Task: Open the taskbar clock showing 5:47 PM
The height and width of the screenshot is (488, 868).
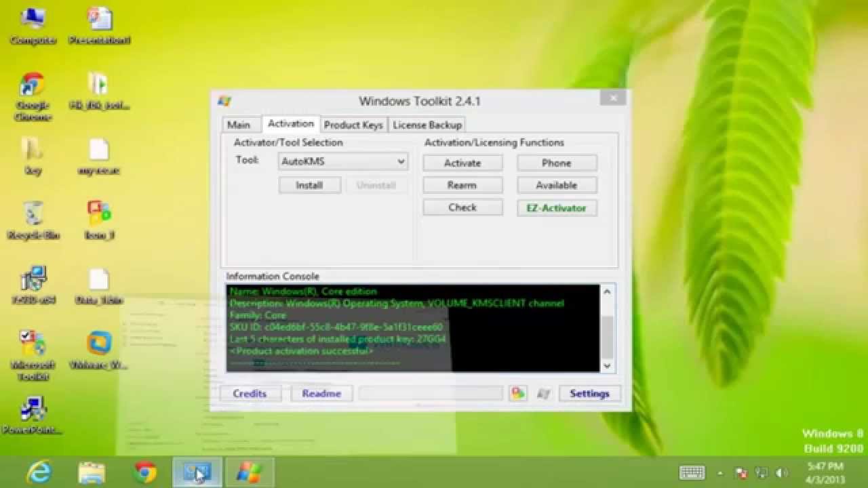Action: click(825, 473)
